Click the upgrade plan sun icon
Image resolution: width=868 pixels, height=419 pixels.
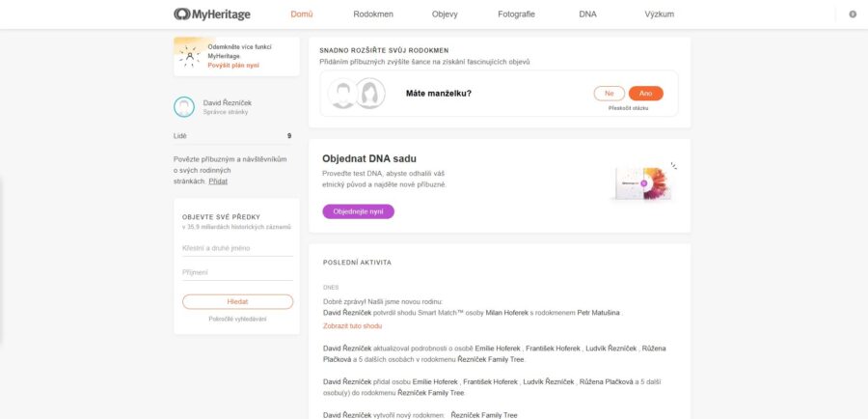click(190, 56)
